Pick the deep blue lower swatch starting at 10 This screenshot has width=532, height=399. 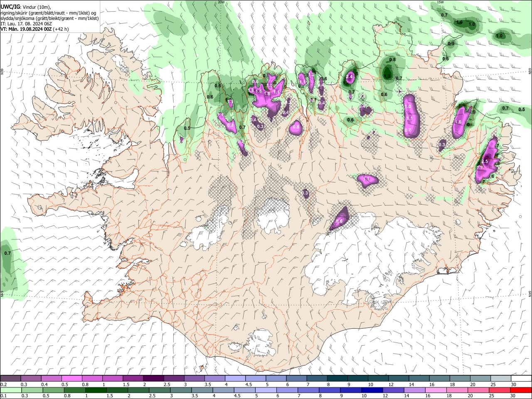click(372, 390)
